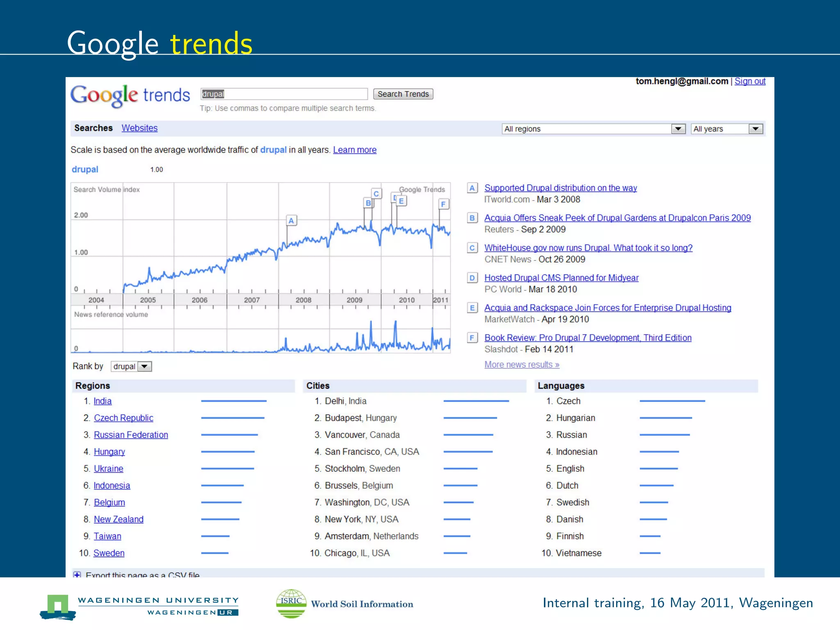Click the Hungary region link

pos(110,452)
